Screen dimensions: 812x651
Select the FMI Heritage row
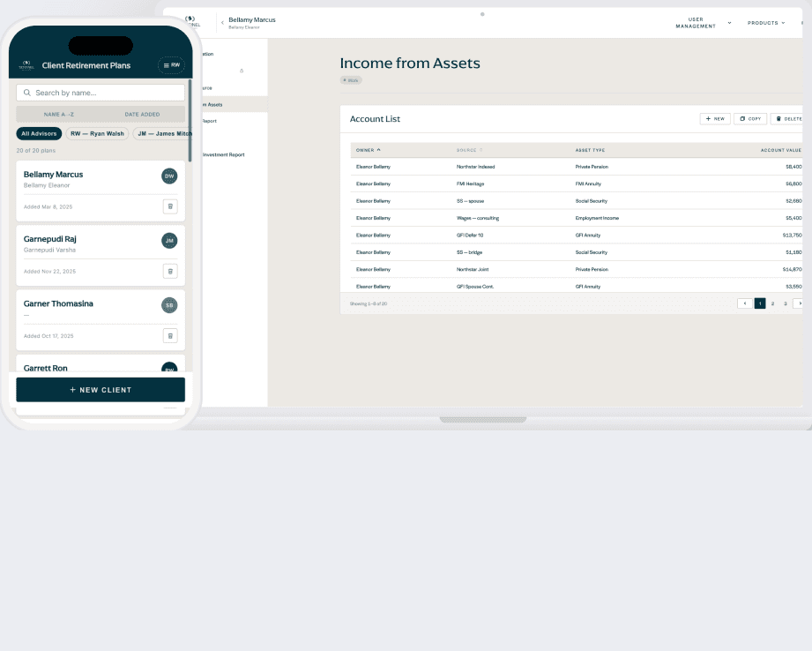577,184
